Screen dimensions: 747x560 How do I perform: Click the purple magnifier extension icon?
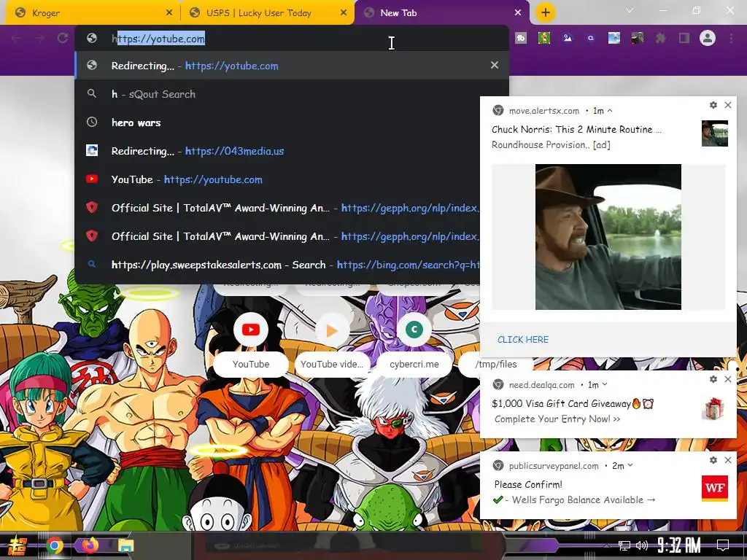591,38
